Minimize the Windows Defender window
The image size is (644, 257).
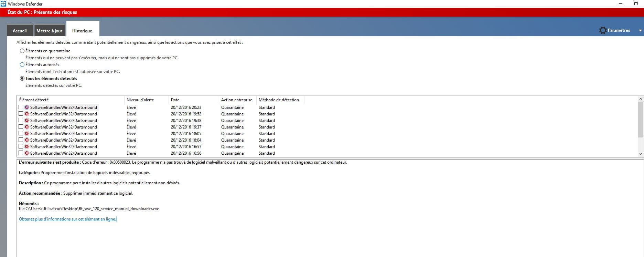coord(621,4)
